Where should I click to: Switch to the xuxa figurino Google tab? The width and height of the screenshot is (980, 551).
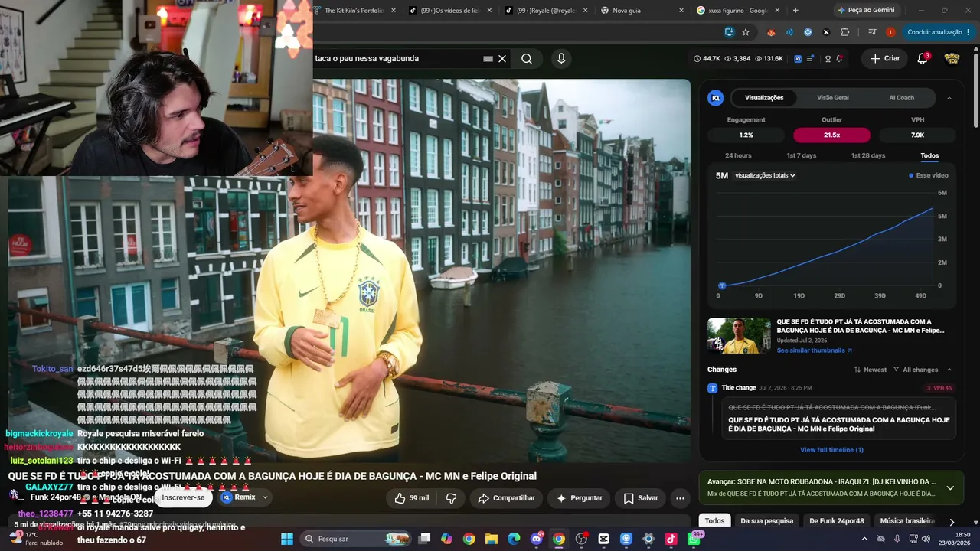739,10
